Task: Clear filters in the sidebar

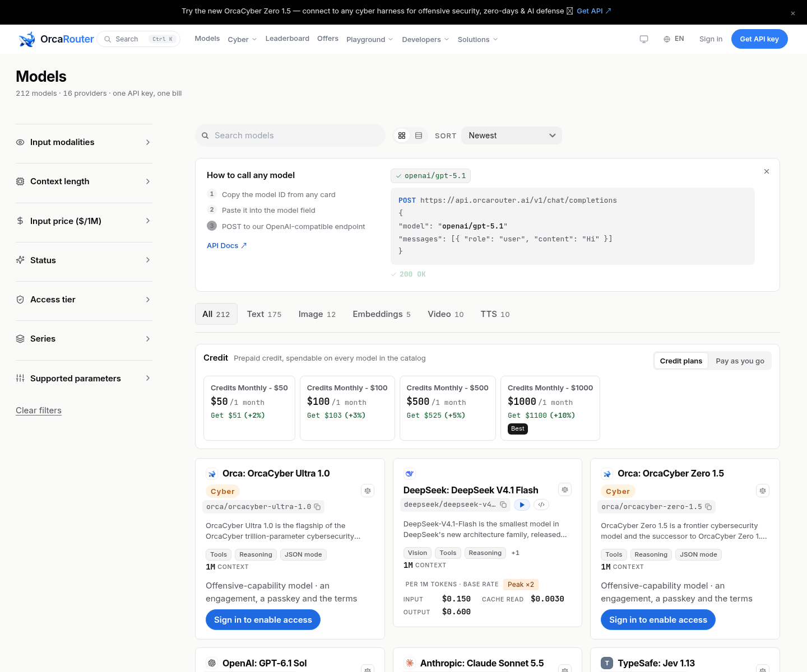Action: click(39, 410)
